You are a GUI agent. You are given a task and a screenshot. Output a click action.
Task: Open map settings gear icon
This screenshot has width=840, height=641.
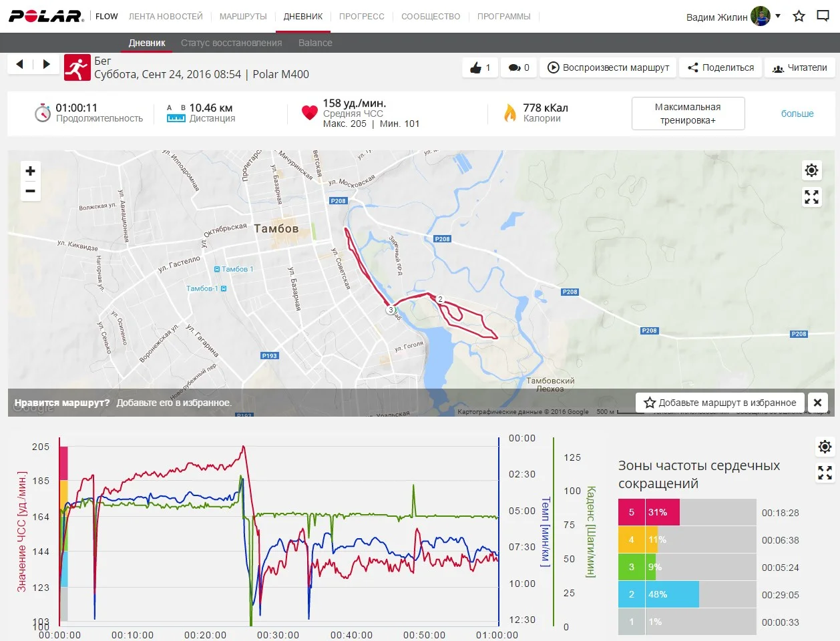coord(811,170)
